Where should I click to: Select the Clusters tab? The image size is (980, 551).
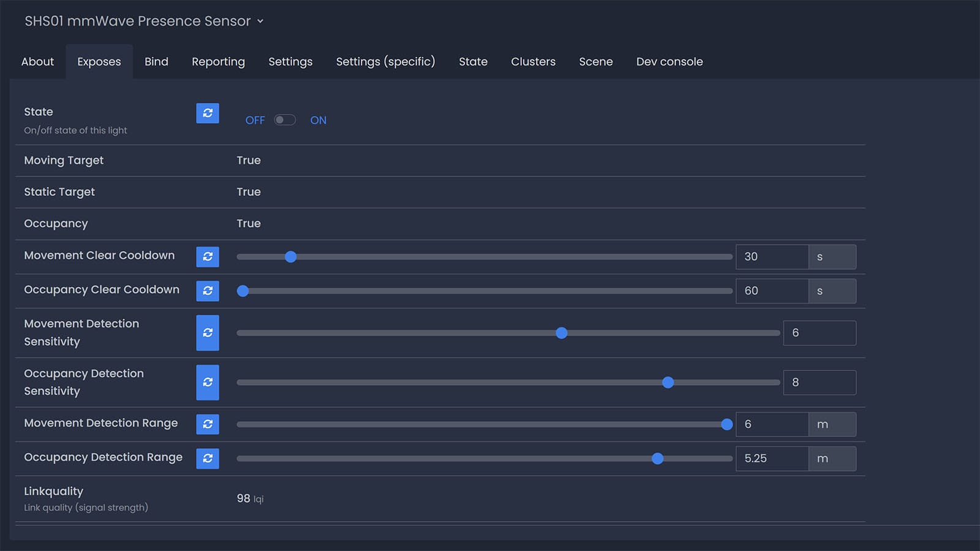(533, 62)
